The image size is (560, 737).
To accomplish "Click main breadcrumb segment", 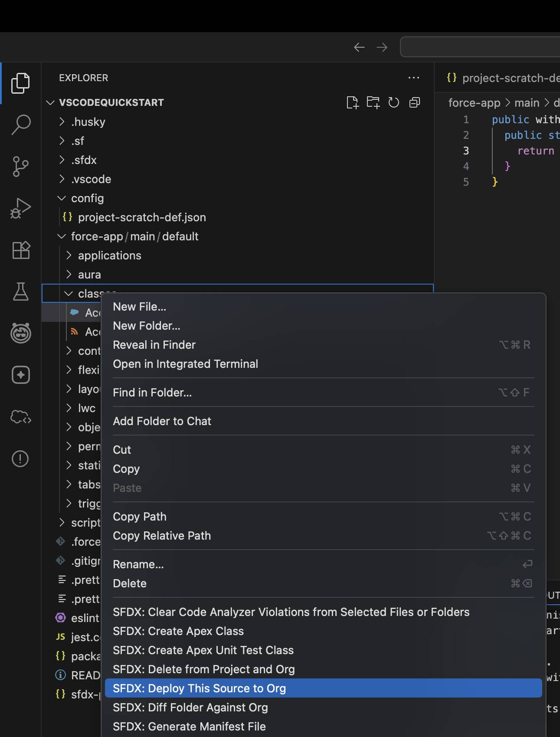I will [527, 103].
